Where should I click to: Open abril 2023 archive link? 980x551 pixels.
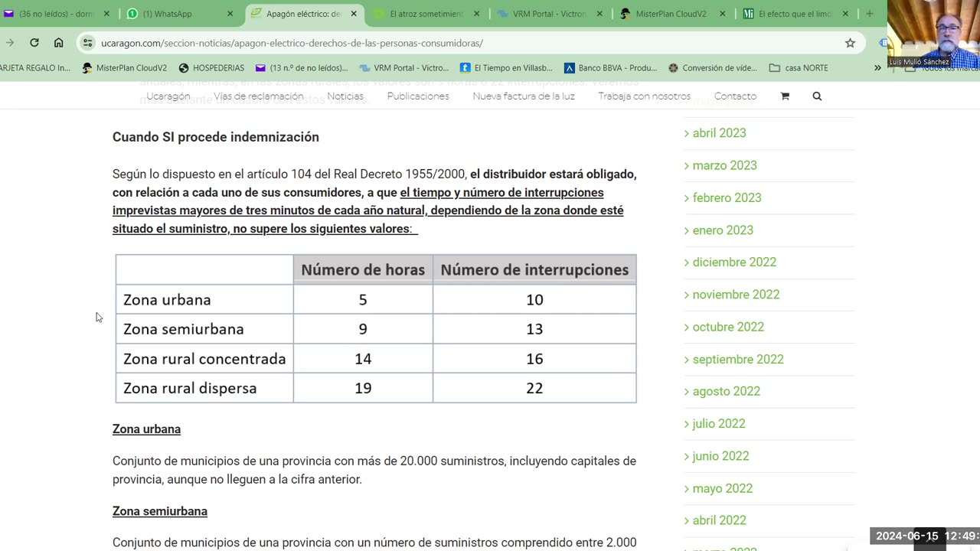pyautogui.click(x=719, y=133)
